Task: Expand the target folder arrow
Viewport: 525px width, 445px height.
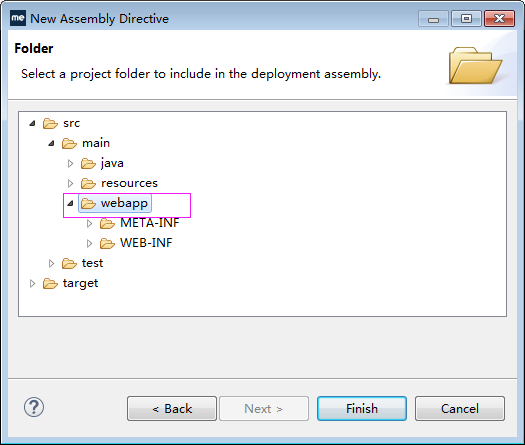Action: pyautogui.click(x=32, y=284)
